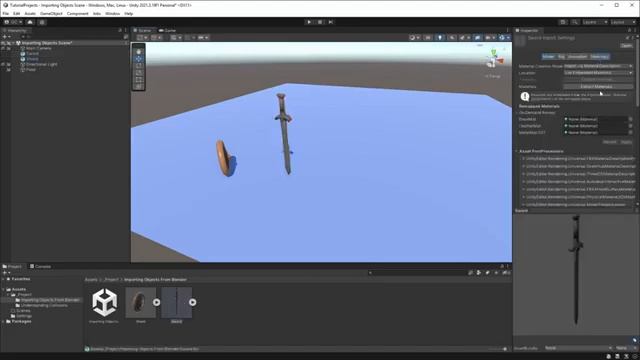
Task: Open Material Creation Mode dropdown
Action: [x=598, y=66]
